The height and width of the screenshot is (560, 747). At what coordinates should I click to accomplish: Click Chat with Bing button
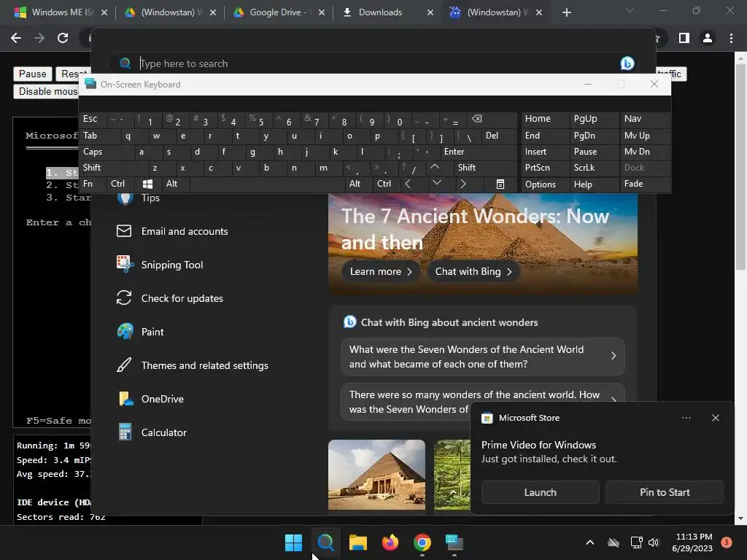tap(473, 271)
